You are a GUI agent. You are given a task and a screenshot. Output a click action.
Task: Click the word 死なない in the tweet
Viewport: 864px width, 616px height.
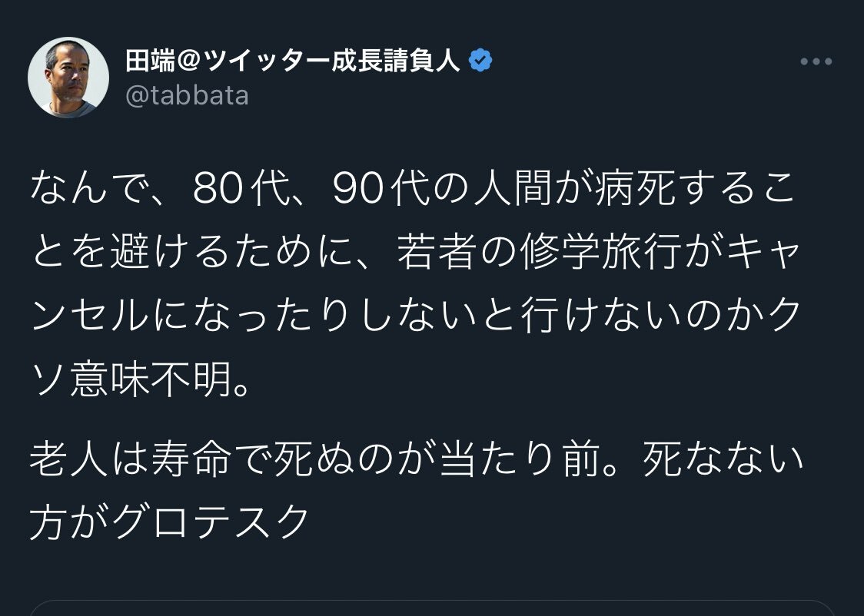723,459
